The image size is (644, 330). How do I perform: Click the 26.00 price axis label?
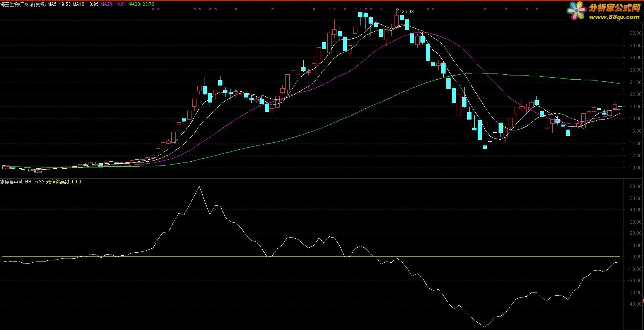[636, 70]
